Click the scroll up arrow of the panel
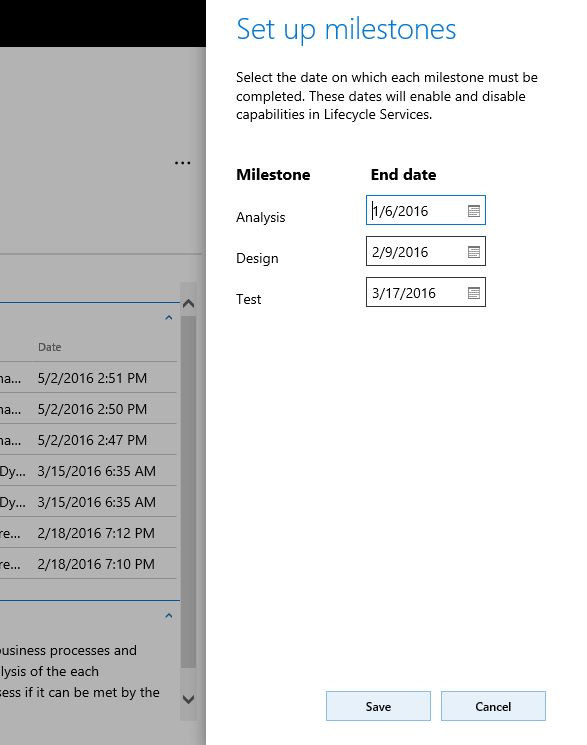This screenshot has width=587, height=745. [x=188, y=303]
